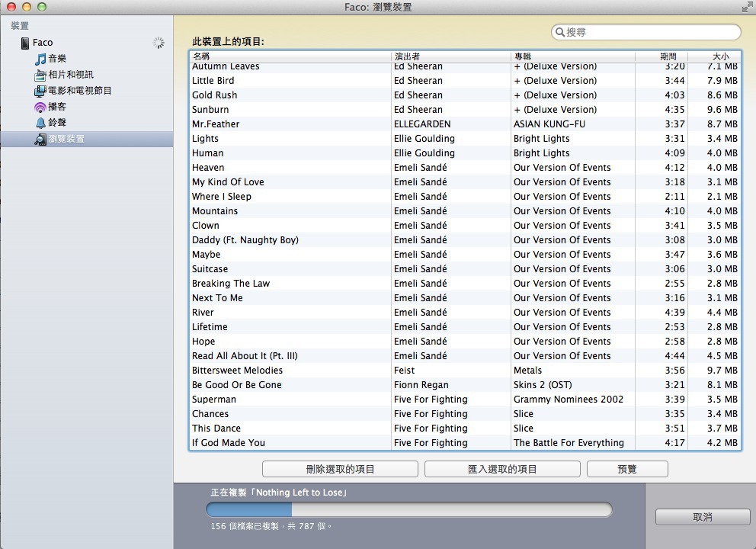Select the Heaven song row

point(466,168)
